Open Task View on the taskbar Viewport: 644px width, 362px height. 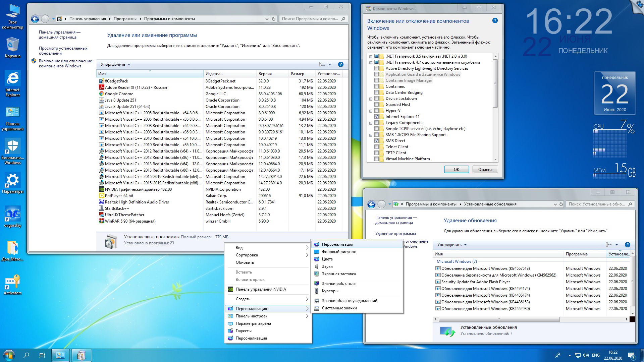[42, 355]
